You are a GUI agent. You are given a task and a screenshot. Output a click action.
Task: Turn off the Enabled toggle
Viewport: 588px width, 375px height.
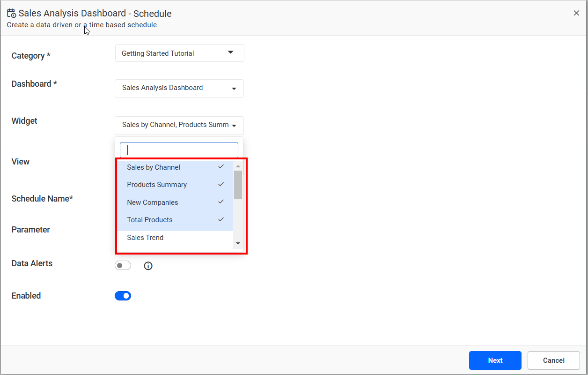[123, 296]
